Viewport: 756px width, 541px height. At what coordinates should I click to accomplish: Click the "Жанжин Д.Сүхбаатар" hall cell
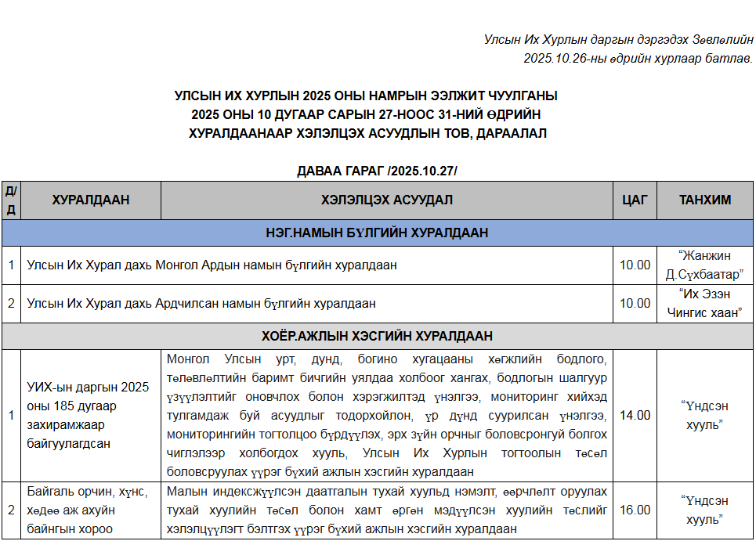[704, 265]
